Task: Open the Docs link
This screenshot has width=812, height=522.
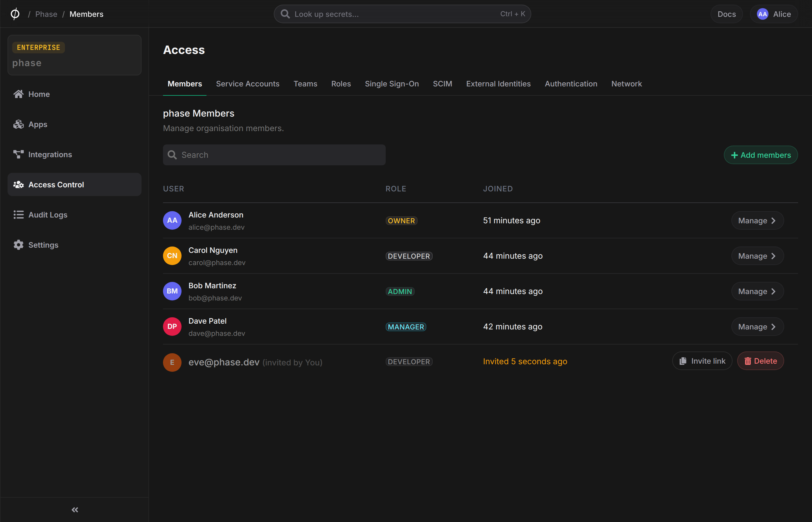Action: pyautogui.click(x=726, y=14)
